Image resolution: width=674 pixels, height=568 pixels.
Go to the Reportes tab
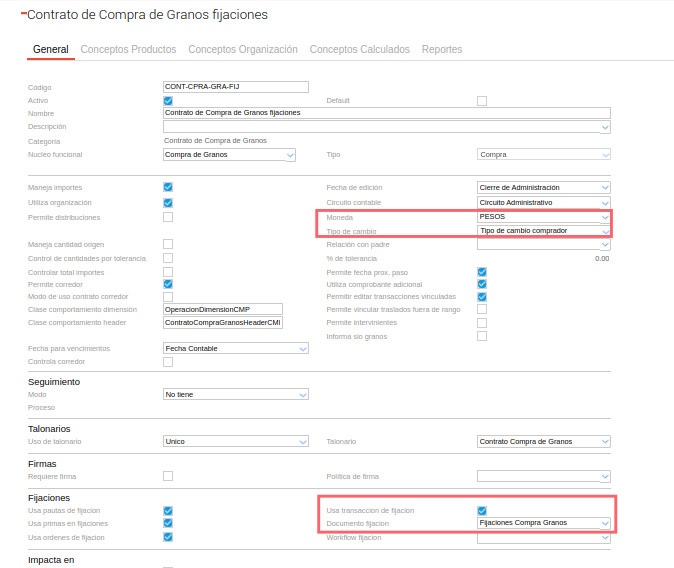442,49
